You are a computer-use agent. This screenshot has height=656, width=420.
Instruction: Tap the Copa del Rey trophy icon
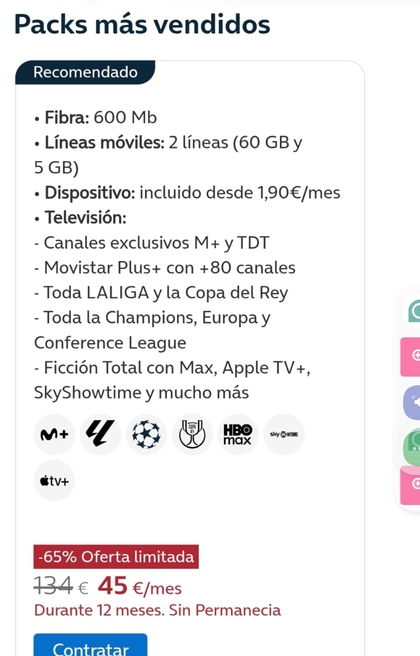[192, 434]
